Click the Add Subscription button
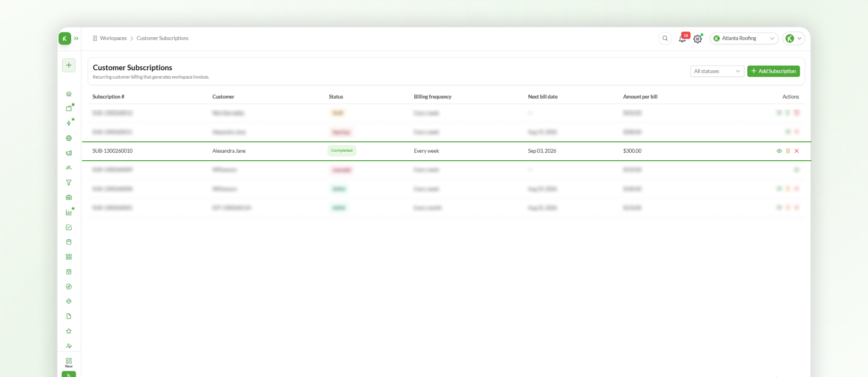Viewport: 868px width, 377px height. [774, 71]
